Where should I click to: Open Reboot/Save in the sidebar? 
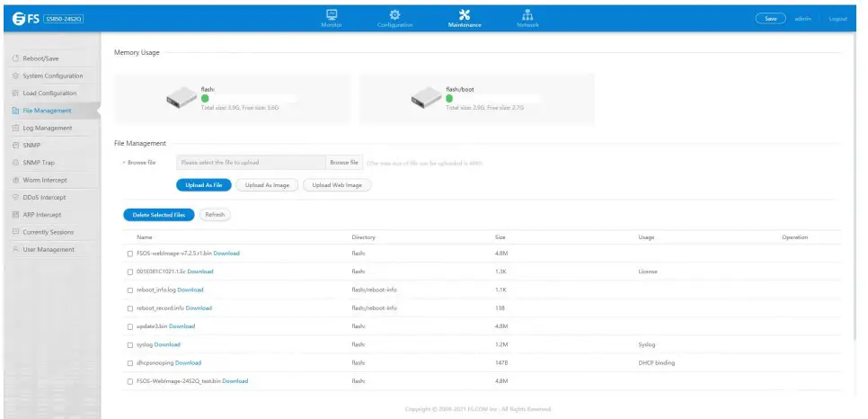click(x=41, y=58)
